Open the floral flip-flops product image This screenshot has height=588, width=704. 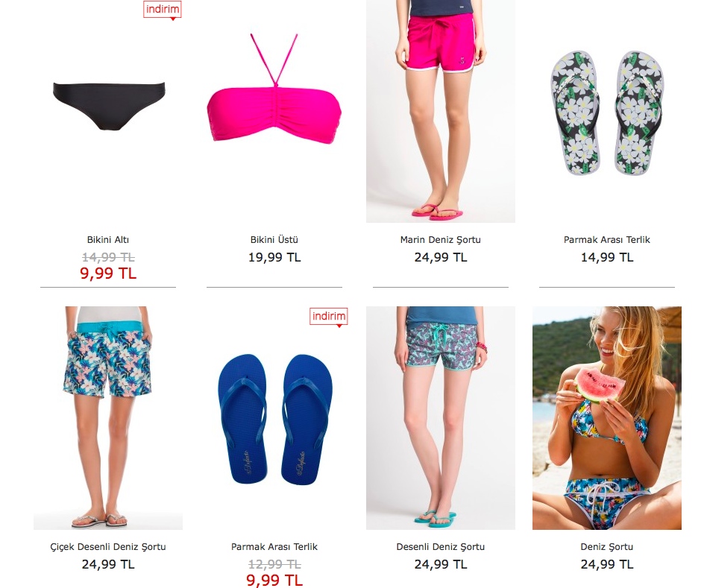point(607,111)
